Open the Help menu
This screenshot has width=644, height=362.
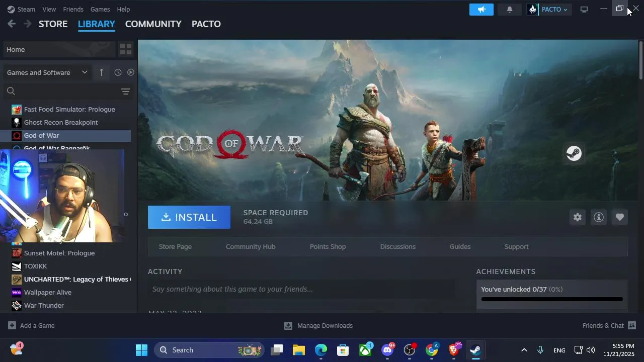[x=123, y=9]
